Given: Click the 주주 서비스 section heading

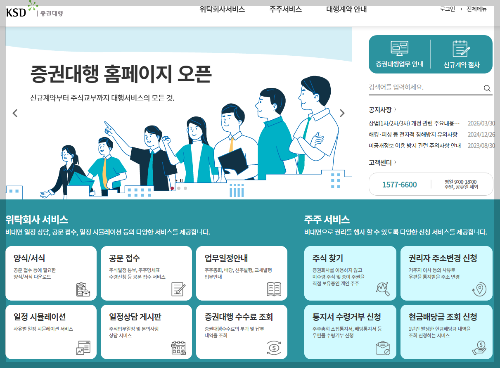Looking at the screenshot, I should click(327, 220).
